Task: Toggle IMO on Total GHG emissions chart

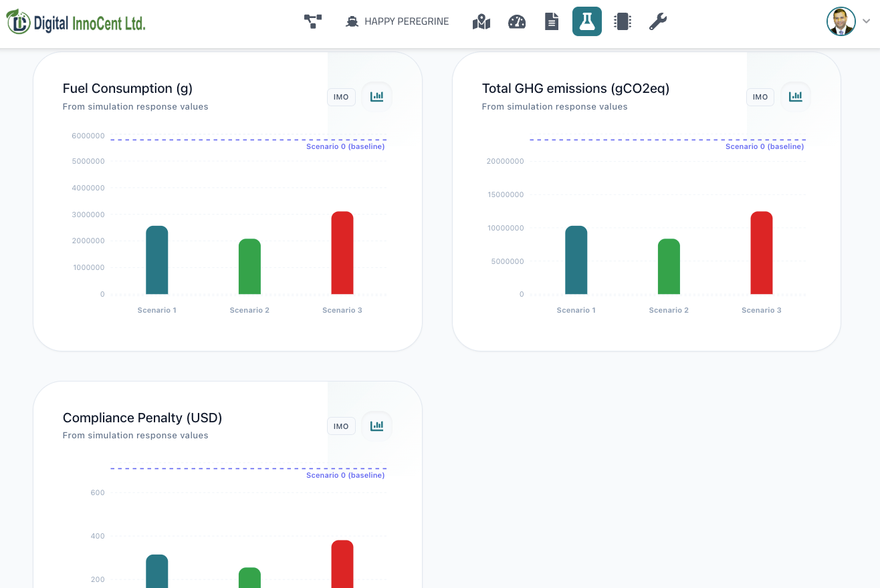Action: [760, 97]
